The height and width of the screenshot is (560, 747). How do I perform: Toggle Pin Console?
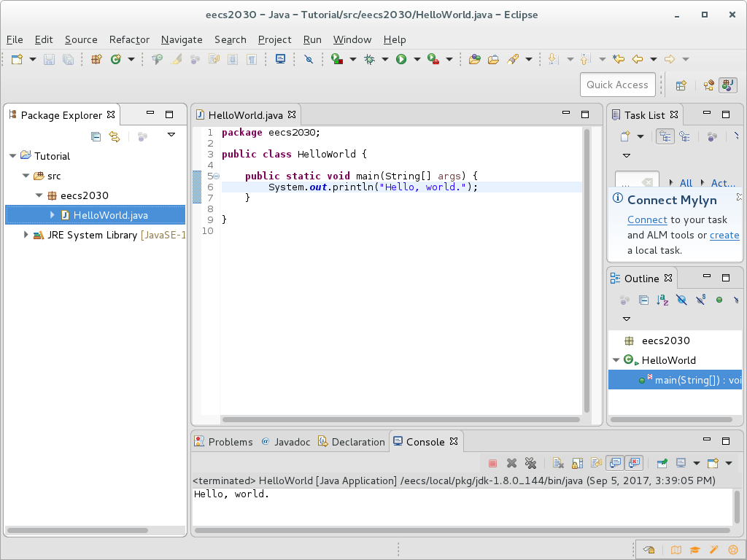tap(662, 463)
